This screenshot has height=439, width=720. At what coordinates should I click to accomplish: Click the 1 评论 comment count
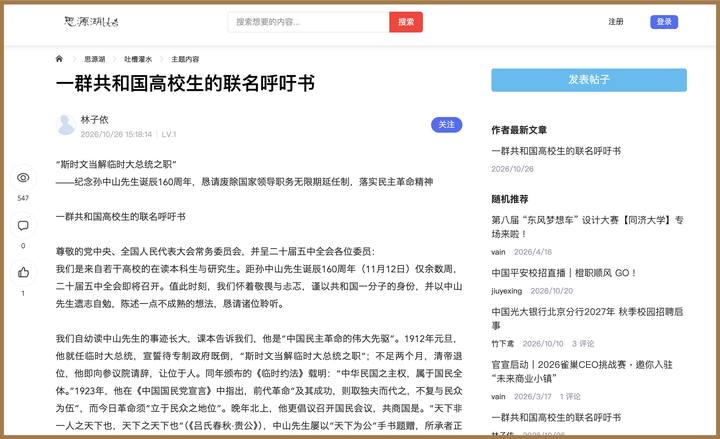(570, 396)
